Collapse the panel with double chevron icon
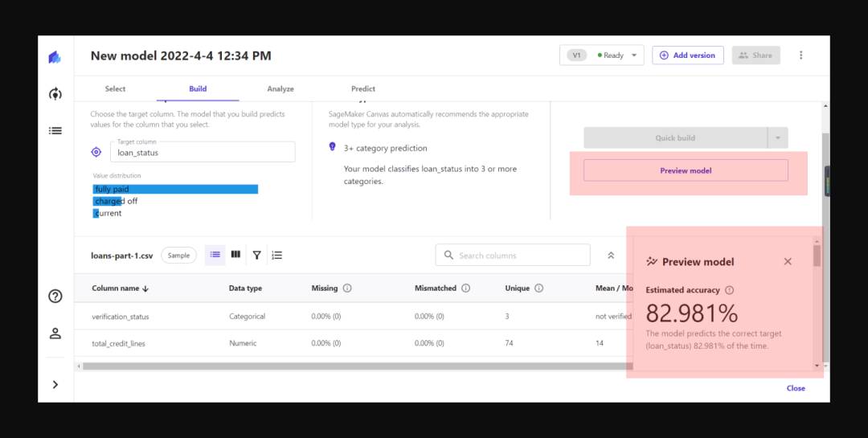The image size is (868, 438). [x=611, y=256]
